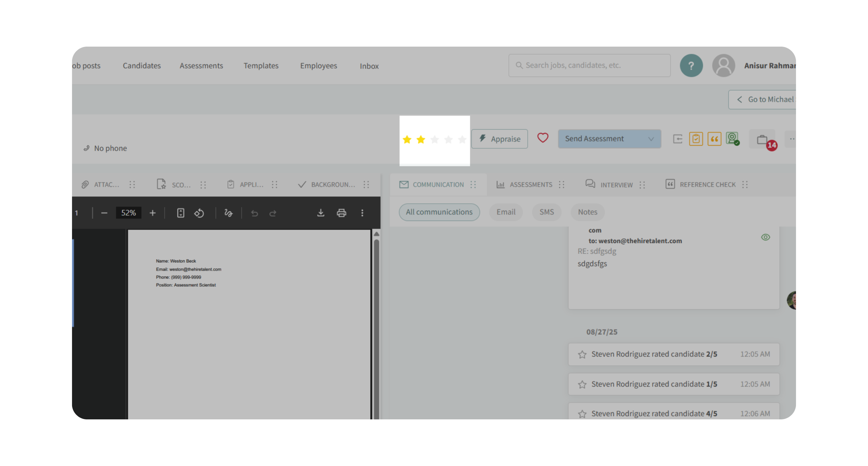Focus the search jobs and candidates field
868x466 pixels.
pos(590,65)
